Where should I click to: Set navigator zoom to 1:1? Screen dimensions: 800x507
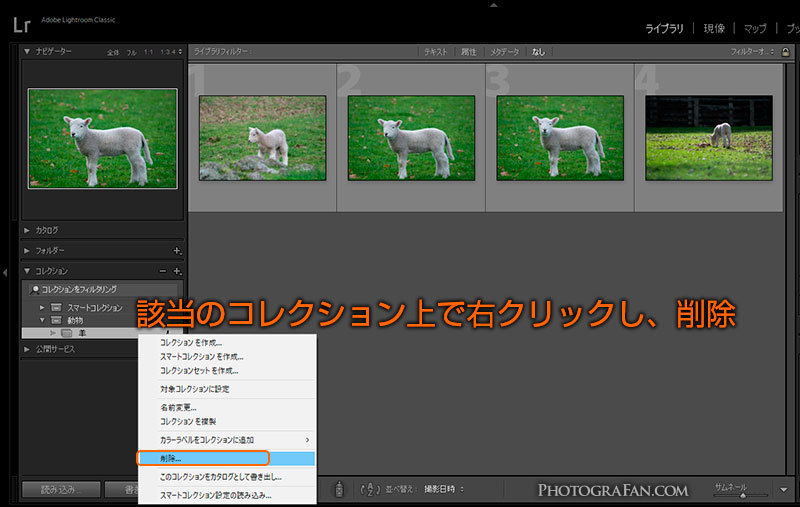[x=148, y=52]
